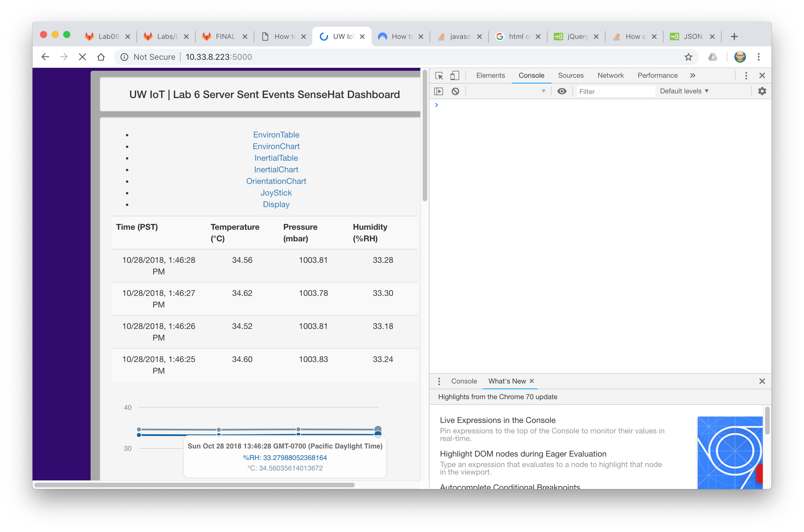Image resolution: width=804 pixels, height=532 pixels.
Task: Click the stop loading X button
Action: [x=82, y=57]
